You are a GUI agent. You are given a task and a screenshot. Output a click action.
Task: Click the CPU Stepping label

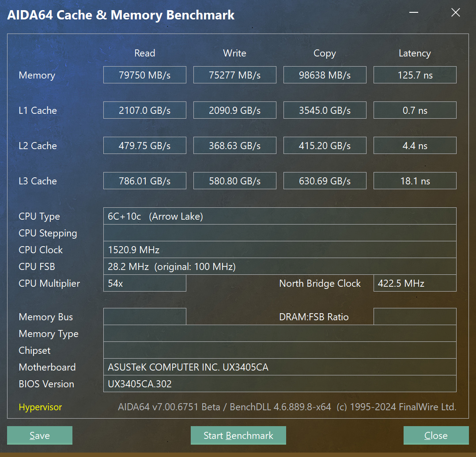pos(48,233)
